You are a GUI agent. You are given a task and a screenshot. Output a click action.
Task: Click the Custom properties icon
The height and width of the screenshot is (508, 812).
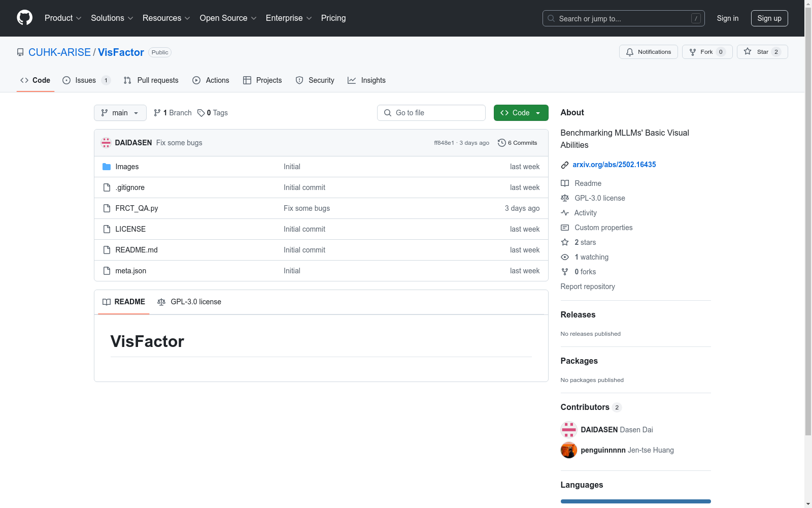point(565,228)
